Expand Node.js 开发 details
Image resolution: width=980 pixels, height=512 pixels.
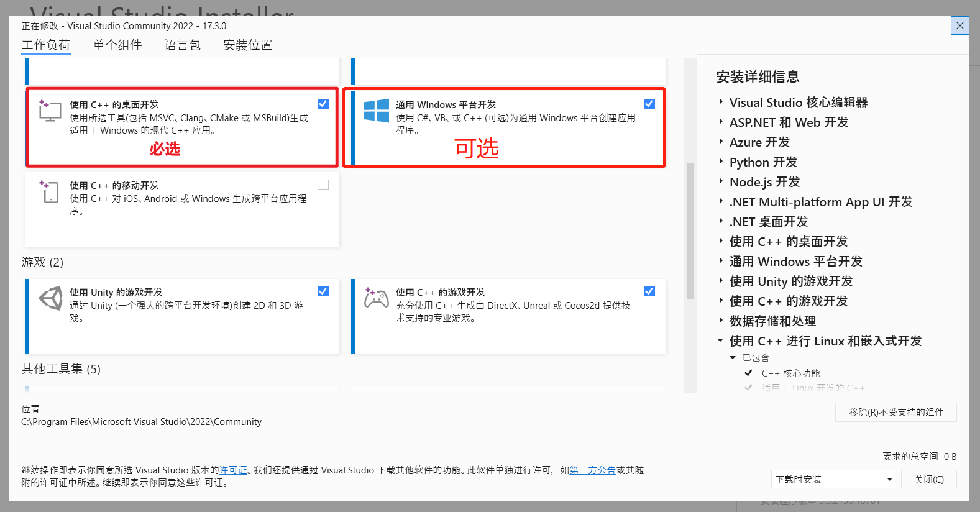(x=721, y=181)
